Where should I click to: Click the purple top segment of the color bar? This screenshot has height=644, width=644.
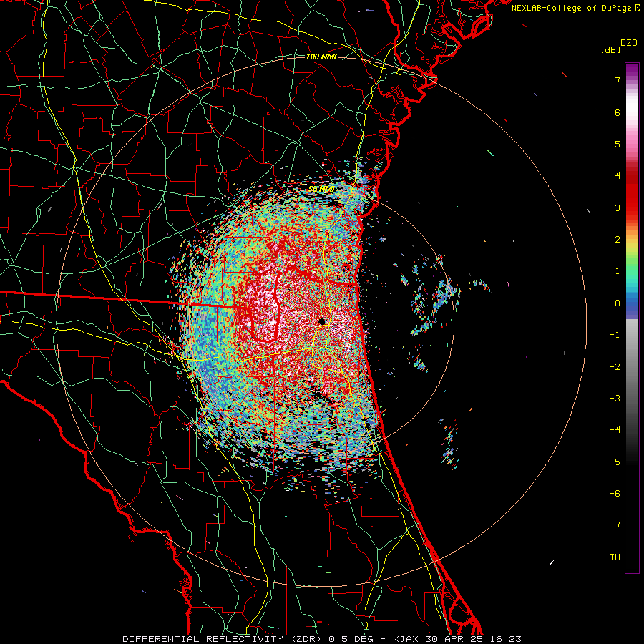pos(632,70)
